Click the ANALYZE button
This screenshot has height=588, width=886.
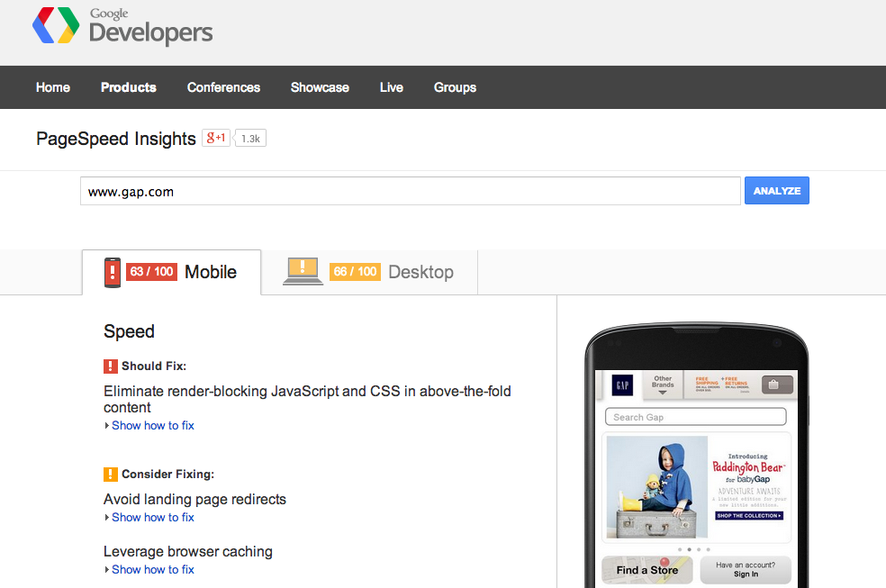[x=777, y=191]
